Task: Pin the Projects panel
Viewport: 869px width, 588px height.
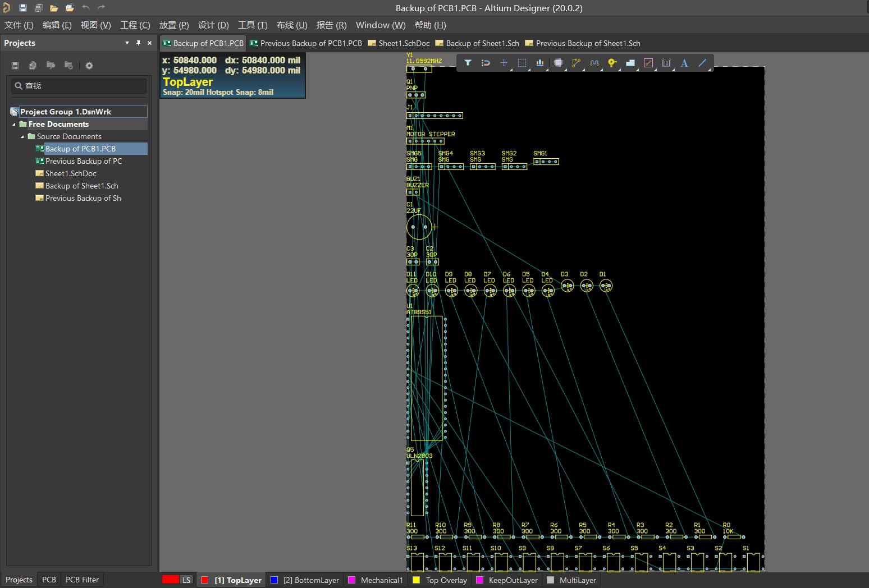Action: pos(138,43)
